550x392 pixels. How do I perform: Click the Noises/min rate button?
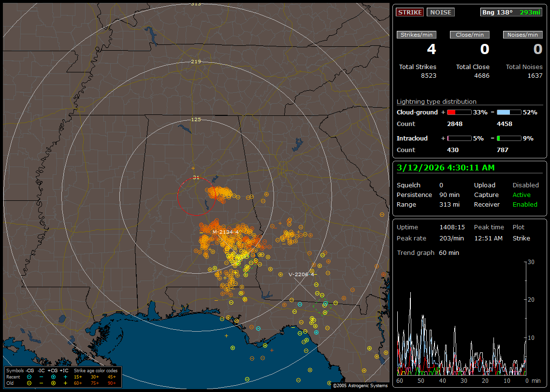click(x=522, y=35)
